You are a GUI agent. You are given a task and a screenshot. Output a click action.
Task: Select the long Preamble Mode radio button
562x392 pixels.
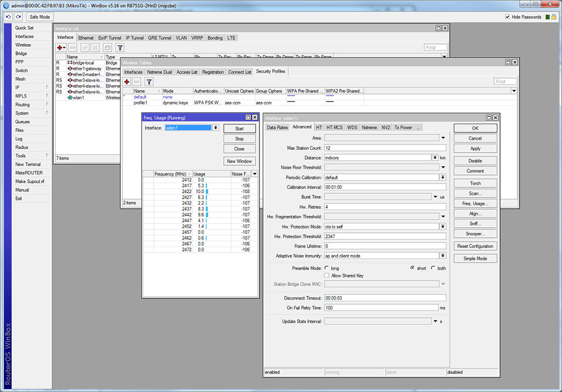click(x=327, y=268)
